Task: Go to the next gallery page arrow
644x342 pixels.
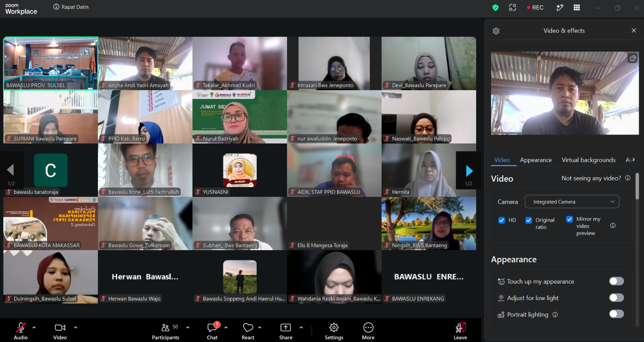Action: coord(469,171)
